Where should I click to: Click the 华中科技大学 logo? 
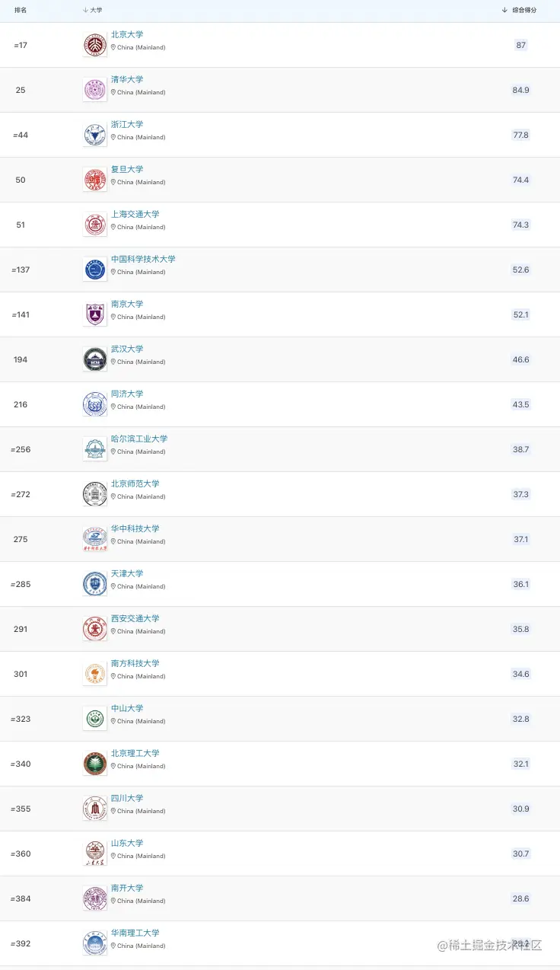point(95,539)
